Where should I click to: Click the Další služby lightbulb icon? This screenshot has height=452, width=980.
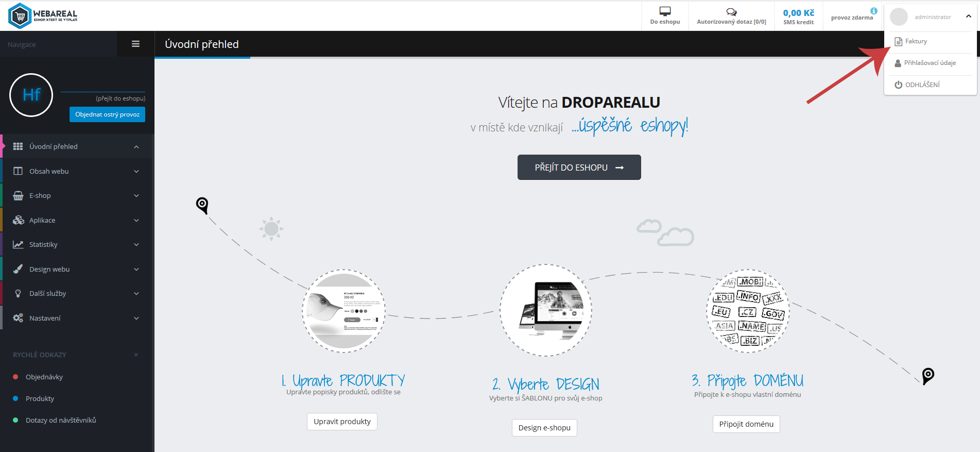point(18,293)
